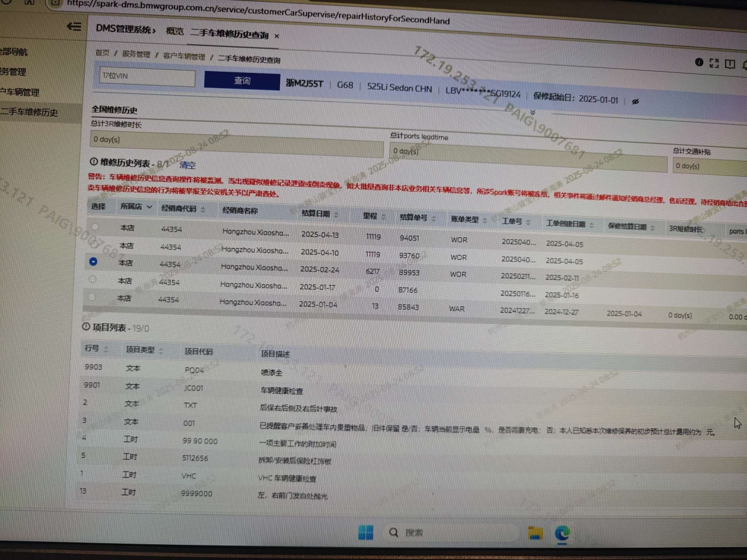
Task: Open the book/help icon in top-right toolbar
Action: click(x=729, y=64)
